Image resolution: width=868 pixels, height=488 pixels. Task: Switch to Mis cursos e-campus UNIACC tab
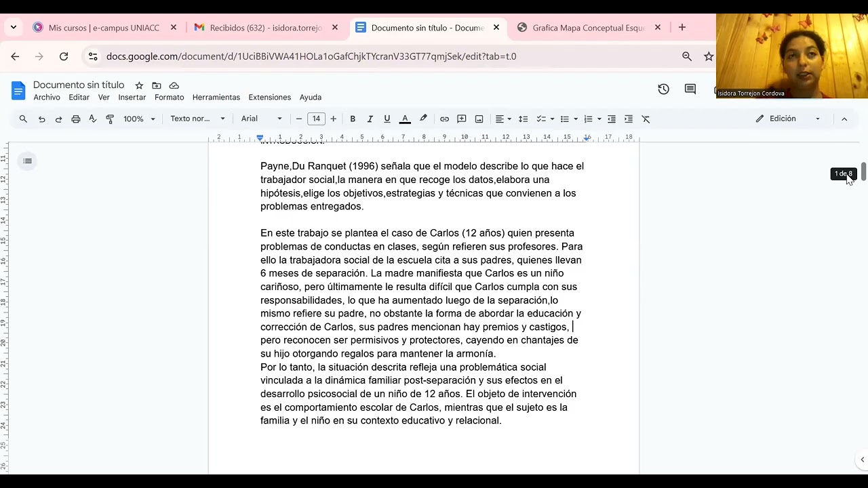point(104,28)
